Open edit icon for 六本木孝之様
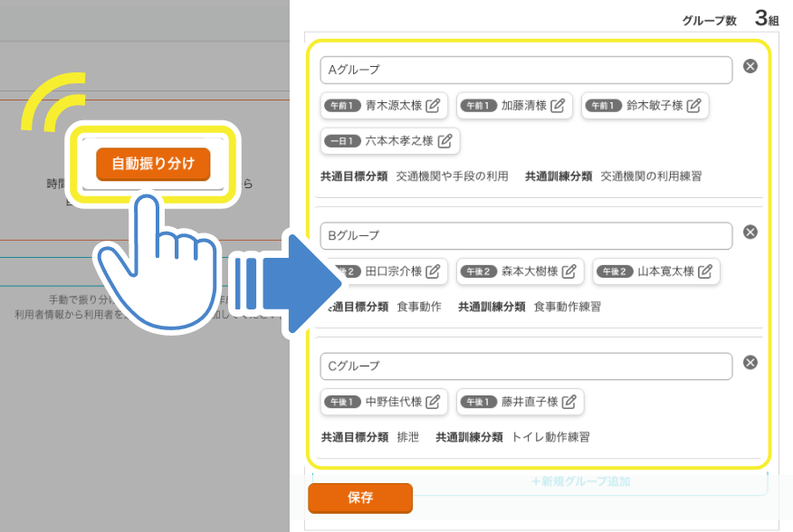793x532 pixels. 445,140
